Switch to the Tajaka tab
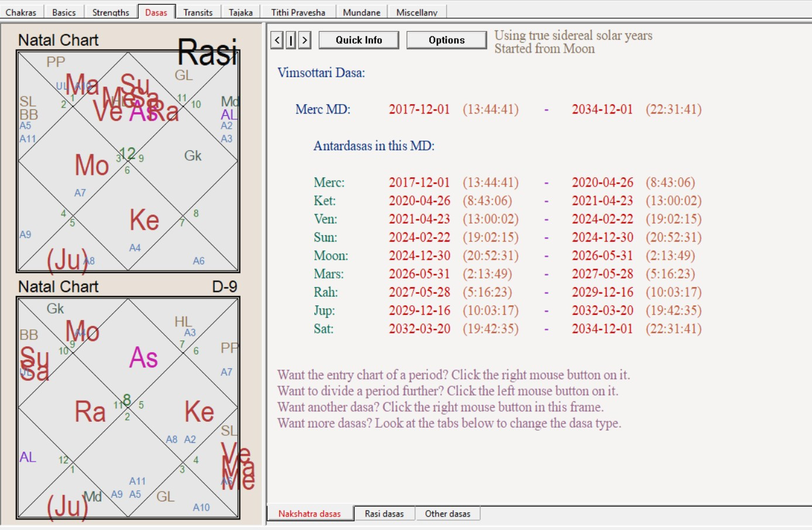 click(241, 12)
